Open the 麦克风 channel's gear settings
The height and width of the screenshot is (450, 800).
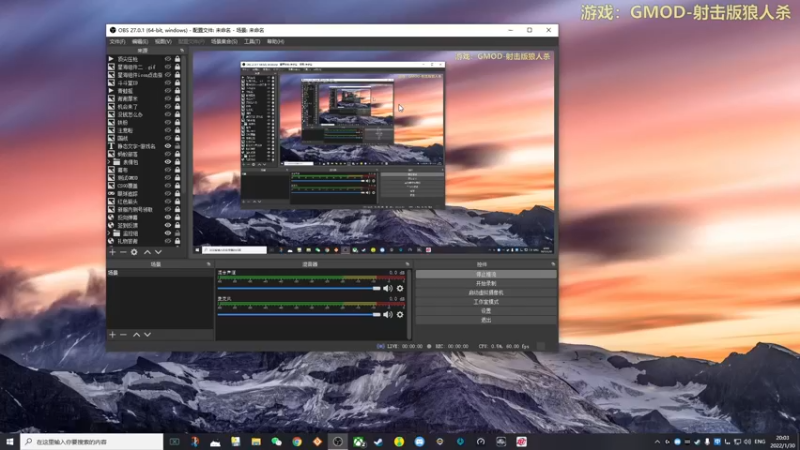[400, 314]
